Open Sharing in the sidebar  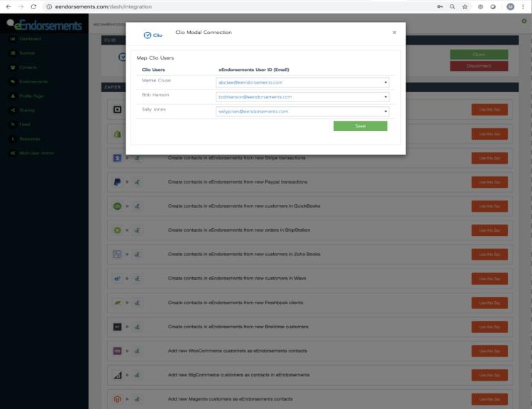tap(27, 110)
